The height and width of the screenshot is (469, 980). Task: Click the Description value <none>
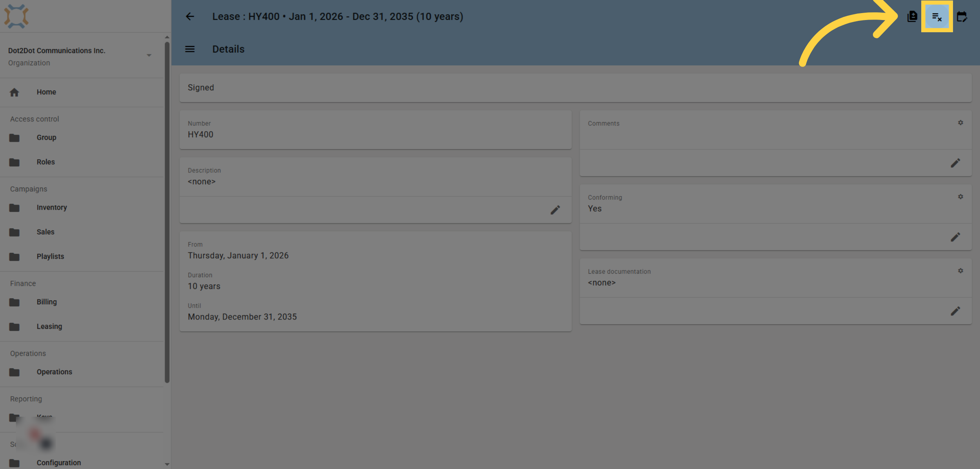pos(201,181)
